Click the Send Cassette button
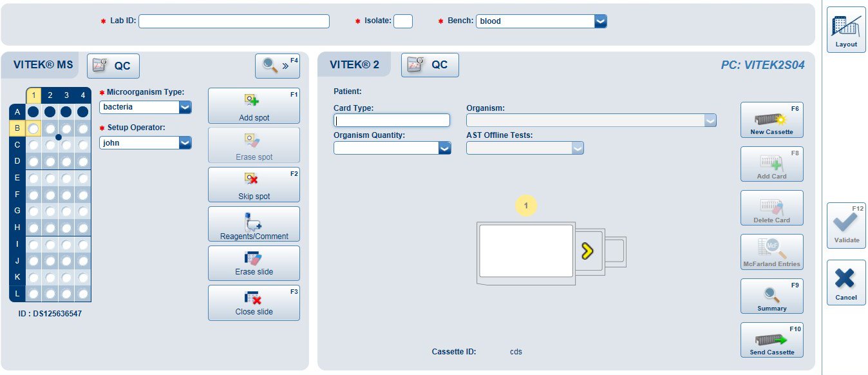868x375 pixels. [772, 340]
